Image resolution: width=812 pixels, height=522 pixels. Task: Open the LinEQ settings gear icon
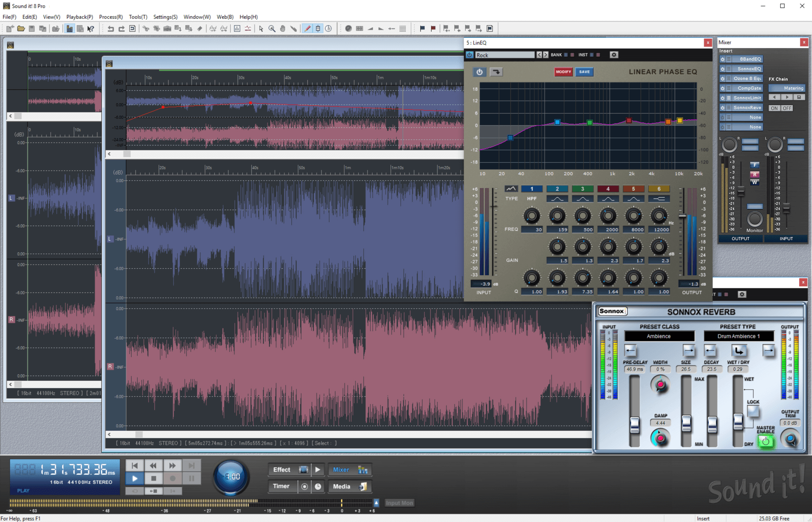pyautogui.click(x=614, y=55)
